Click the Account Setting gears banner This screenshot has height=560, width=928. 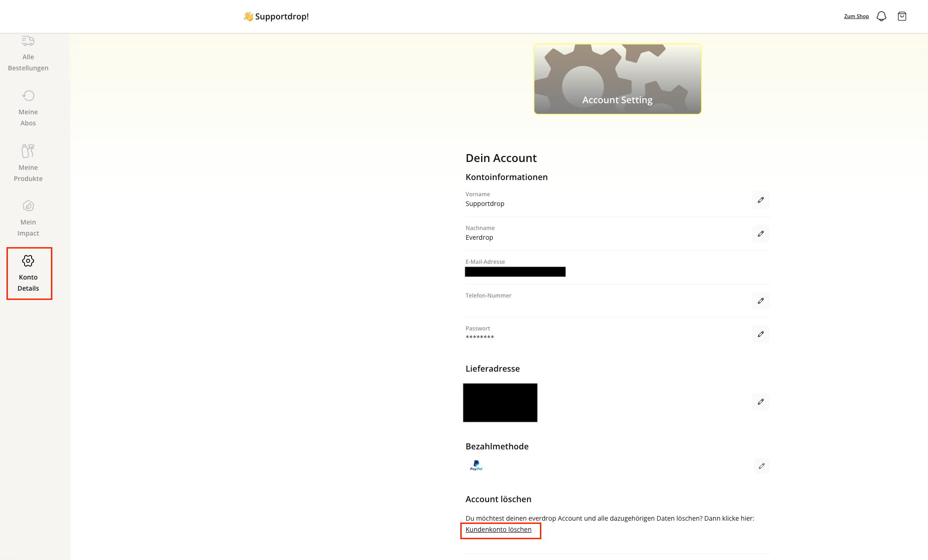[x=617, y=79]
